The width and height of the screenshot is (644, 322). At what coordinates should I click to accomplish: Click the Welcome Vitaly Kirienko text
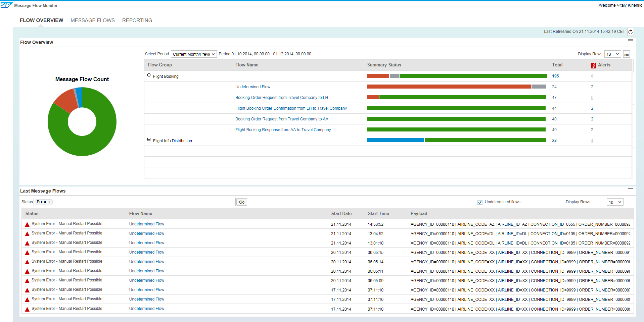(x=620, y=5)
